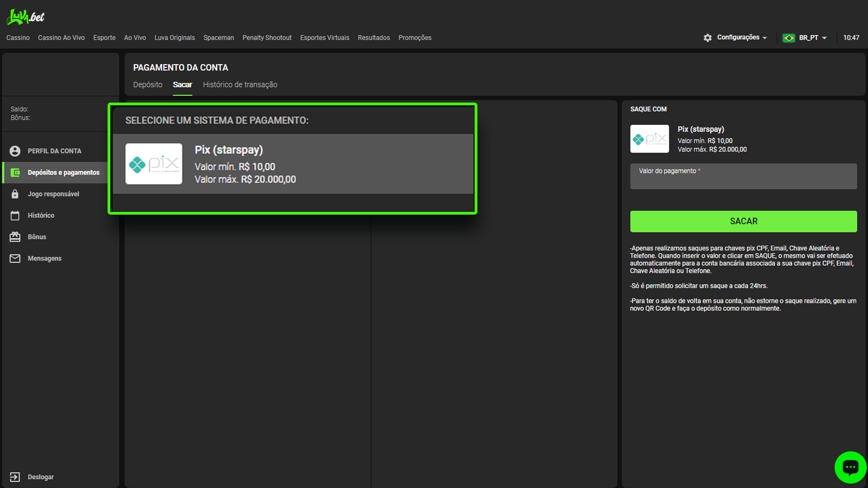Click Deslogar to log out
This screenshot has height=488, width=868.
41,477
